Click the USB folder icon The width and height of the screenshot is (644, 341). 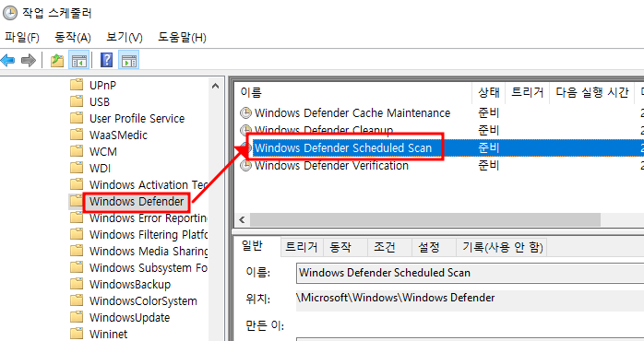[x=77, y=101]
